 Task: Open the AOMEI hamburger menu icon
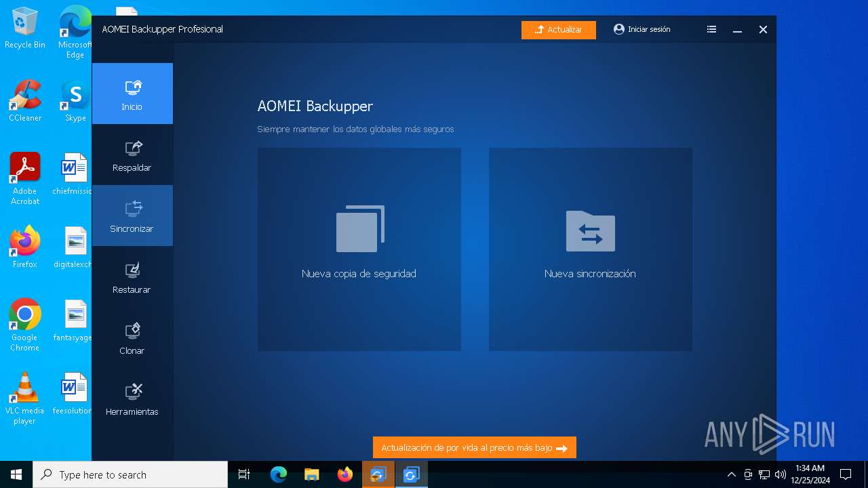pyautogui.click(x=711, y=29)
